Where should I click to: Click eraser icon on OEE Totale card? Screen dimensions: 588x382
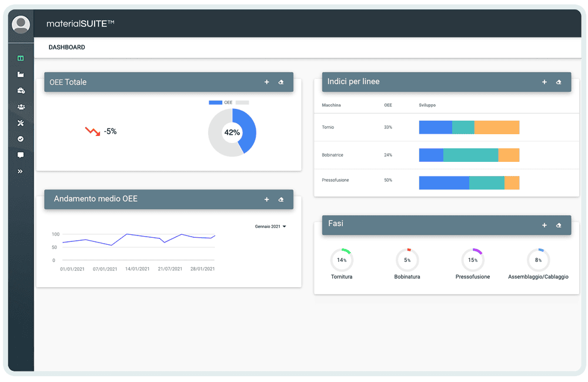(x=281, y=82)
